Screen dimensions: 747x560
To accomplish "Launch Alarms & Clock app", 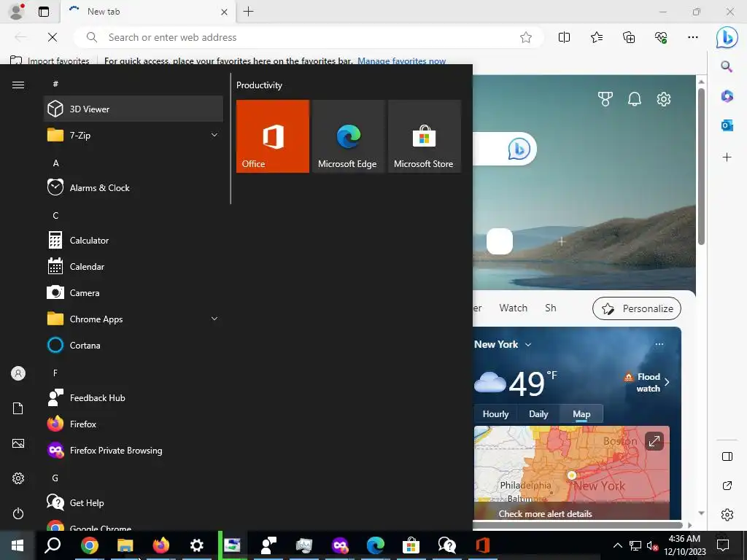I will [133, 187].
